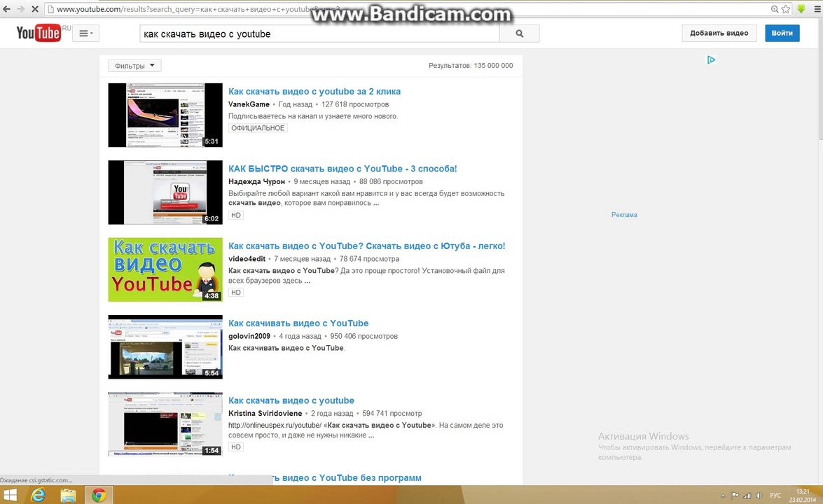Click the AdChoices triangle icon
823x504 pixels.
click(x=711, y=59)
